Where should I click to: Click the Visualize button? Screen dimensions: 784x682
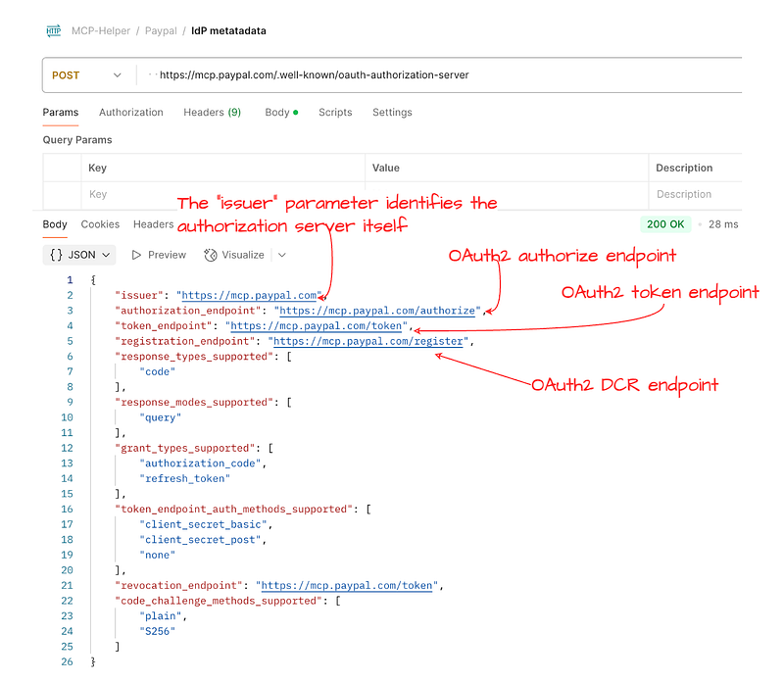coord(233,255)
